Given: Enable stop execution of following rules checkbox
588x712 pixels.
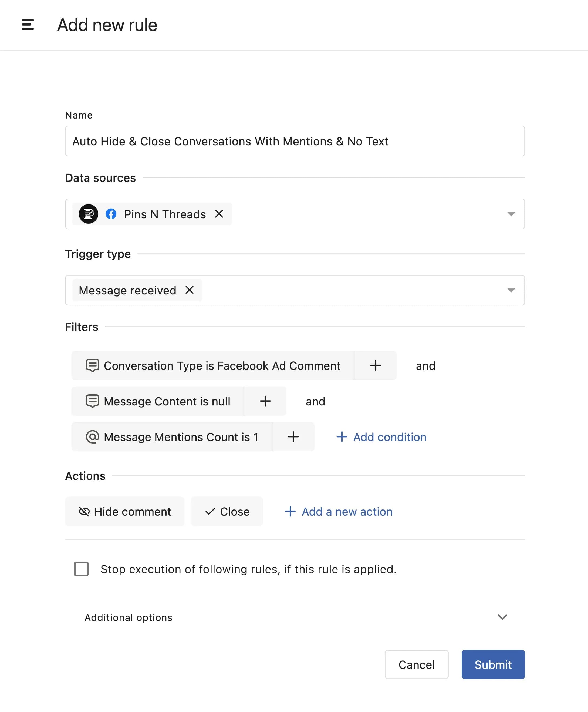Looking at the screenshot, I should (x=81, y=569).
